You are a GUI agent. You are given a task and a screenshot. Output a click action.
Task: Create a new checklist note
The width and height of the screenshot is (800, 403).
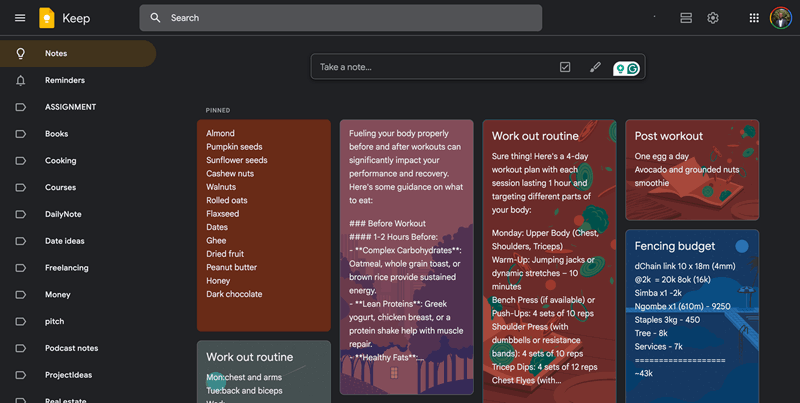(565, 67)
